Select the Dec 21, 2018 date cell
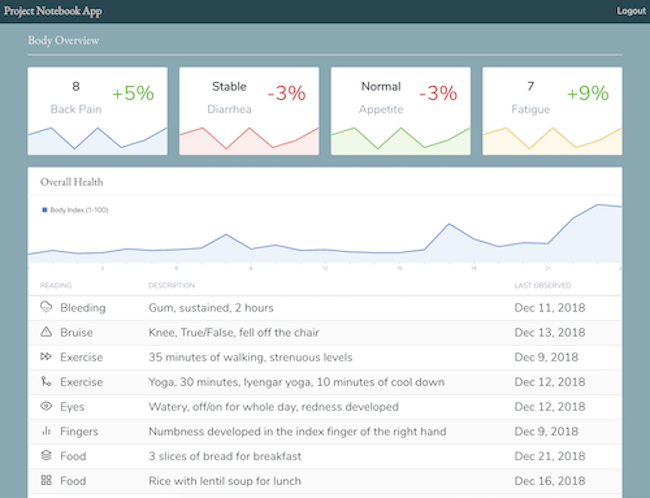The height and width of the screenshot is (498, 650). 549,456
